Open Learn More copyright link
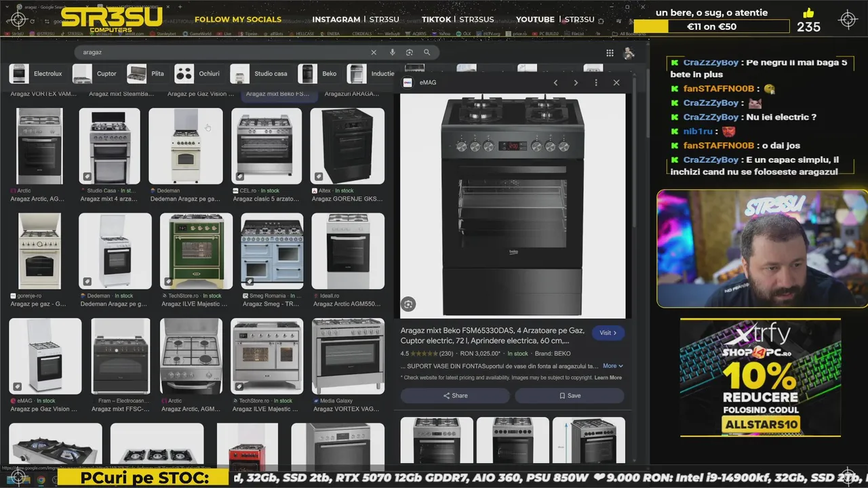Screen dimensions: 868x488 point(608,378)
